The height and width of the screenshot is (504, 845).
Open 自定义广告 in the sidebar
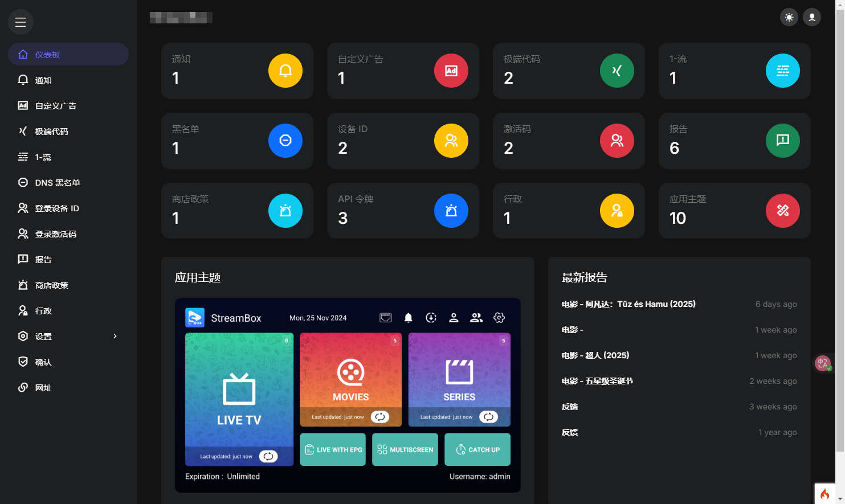(68, 105)
